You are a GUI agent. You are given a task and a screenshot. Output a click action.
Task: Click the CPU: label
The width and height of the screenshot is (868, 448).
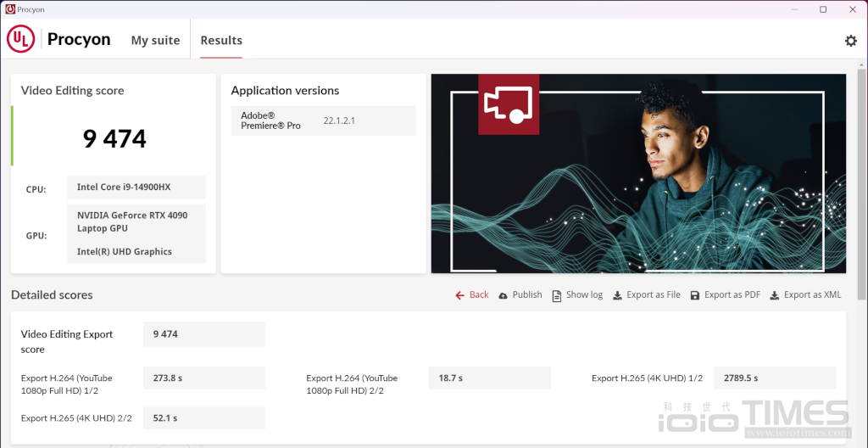36,189
